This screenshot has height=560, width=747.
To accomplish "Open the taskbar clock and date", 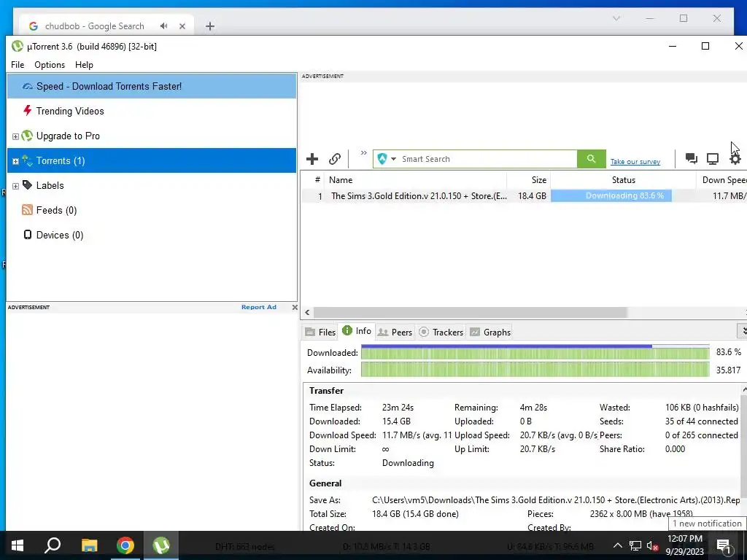I will pos(684,545).
